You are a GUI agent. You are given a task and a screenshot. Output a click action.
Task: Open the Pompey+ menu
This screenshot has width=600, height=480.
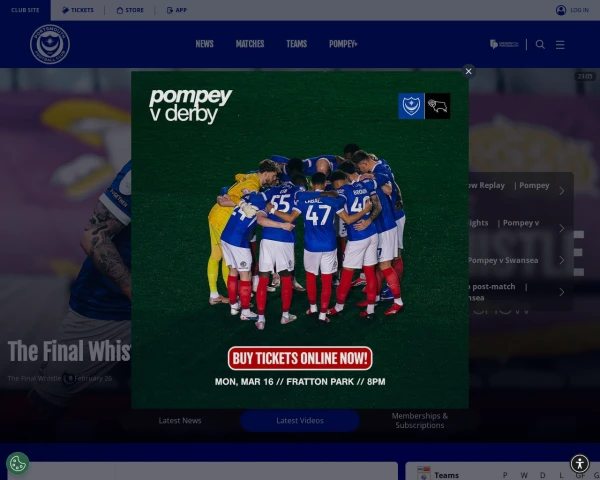[x=343, y=44]
